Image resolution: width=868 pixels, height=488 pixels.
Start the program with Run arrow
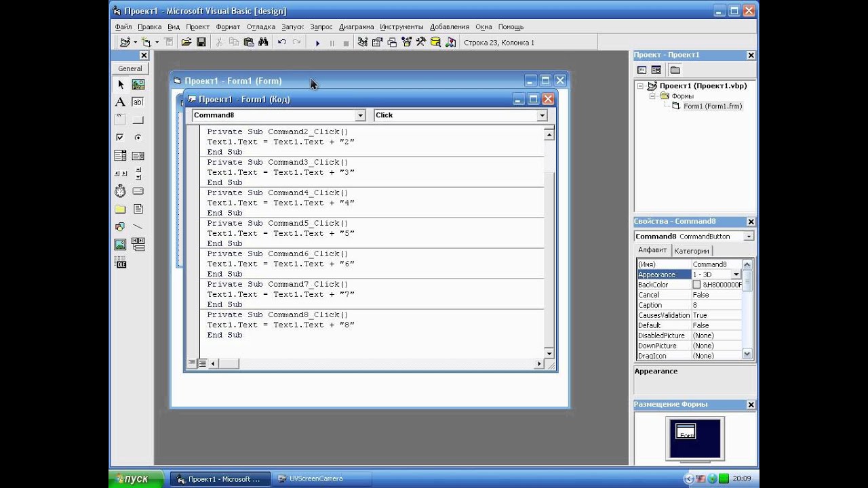click(x=317, y=43)
